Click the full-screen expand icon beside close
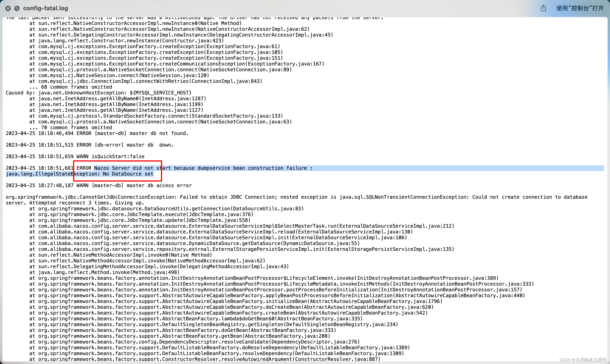The width and height of the screenshot is (610, 364). click(x=17, y=9)
